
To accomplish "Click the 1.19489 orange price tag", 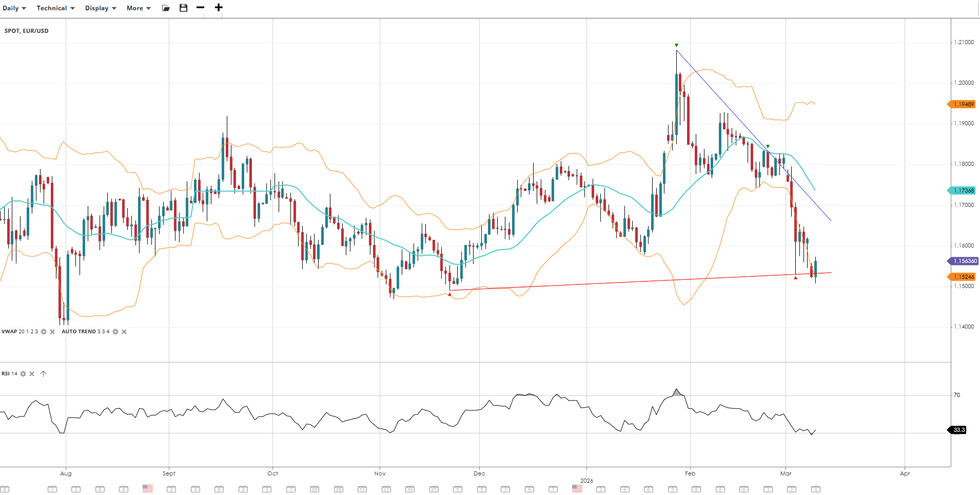I will (963, 104).
